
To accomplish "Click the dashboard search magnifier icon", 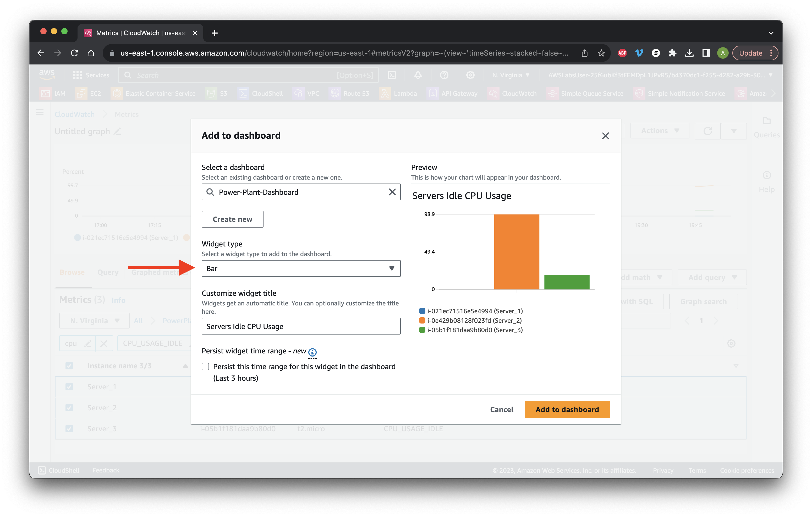I will tap(210, 192).
